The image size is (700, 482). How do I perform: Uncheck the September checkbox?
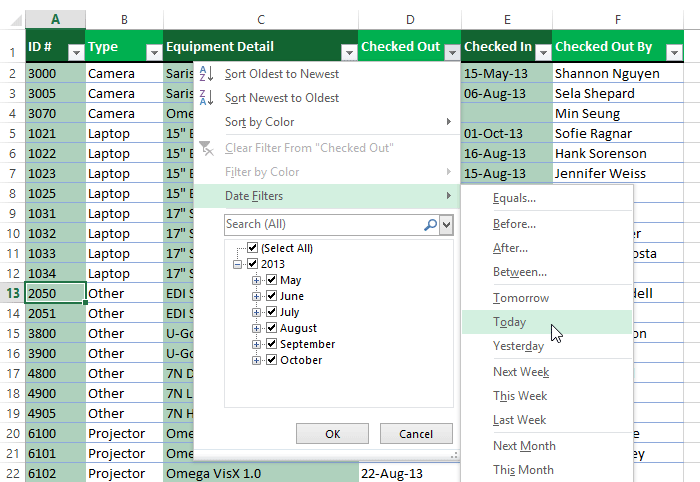click(271, 344)
